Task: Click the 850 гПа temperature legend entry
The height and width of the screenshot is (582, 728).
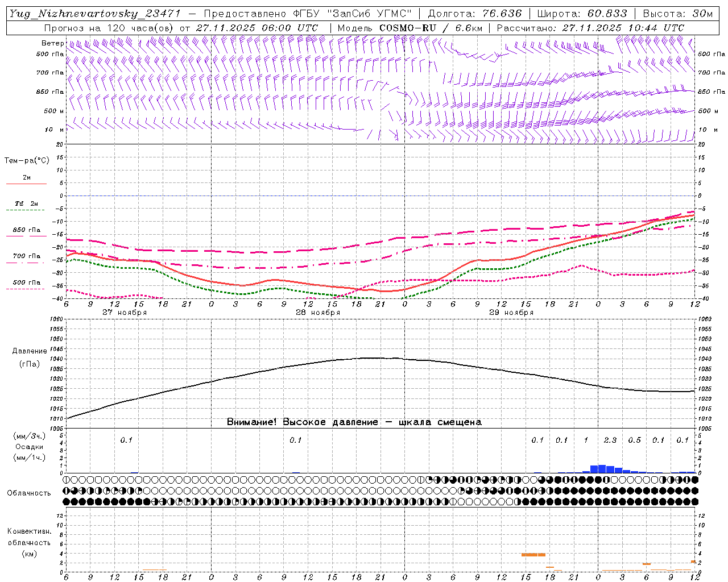Action: pyautogui.click(x=26, y=230)
